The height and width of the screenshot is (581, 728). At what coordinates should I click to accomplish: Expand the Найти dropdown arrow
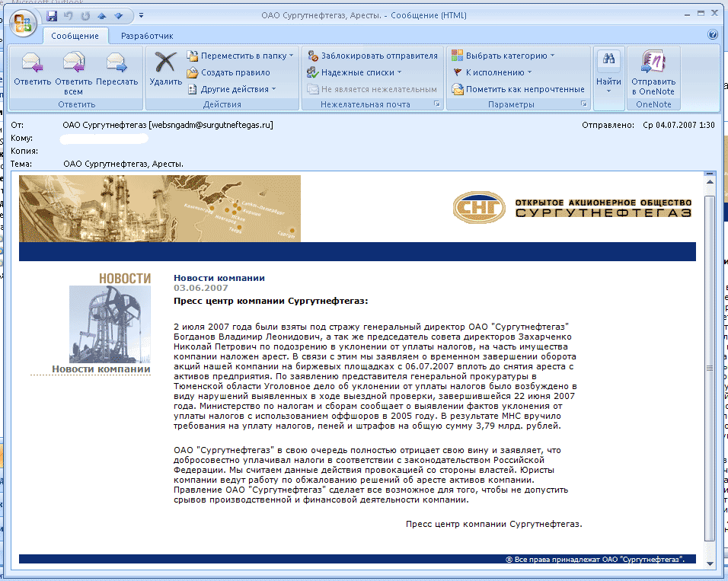pyautogui.click(x=608, y=91)
